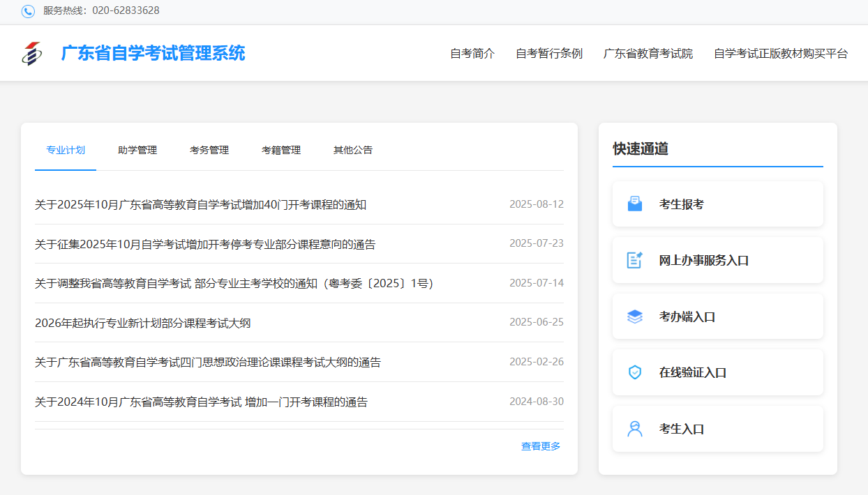Switch to the 助学管理 tab

[137, 150]
